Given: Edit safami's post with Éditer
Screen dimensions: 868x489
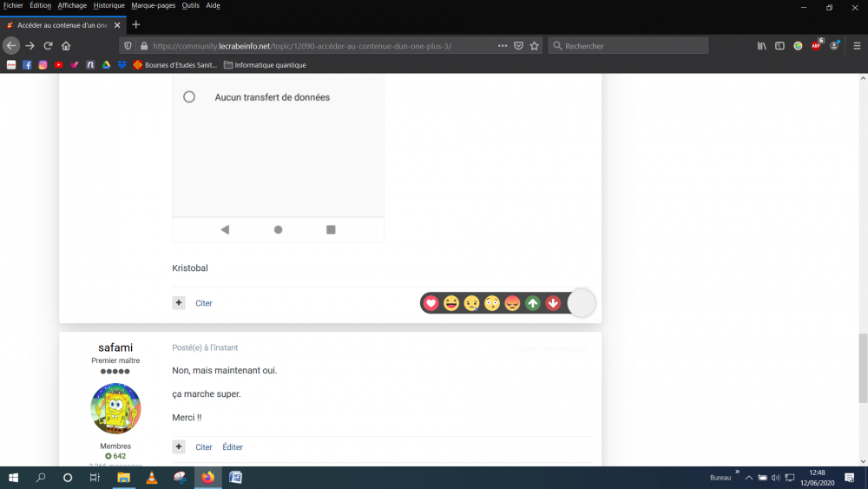Looking at the screenshot, I should (x=233, y=447).
